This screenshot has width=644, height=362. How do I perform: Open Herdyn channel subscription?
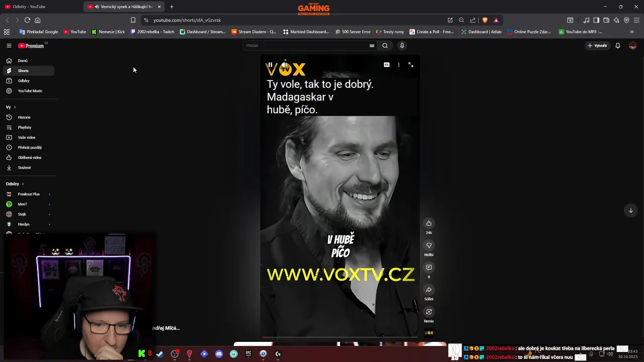(x=28, y=224)
